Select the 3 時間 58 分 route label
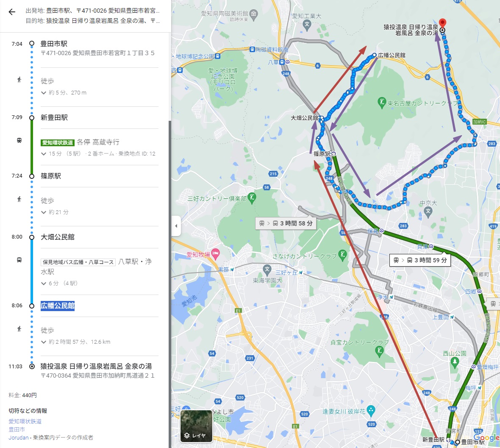 tap(286, 223)
